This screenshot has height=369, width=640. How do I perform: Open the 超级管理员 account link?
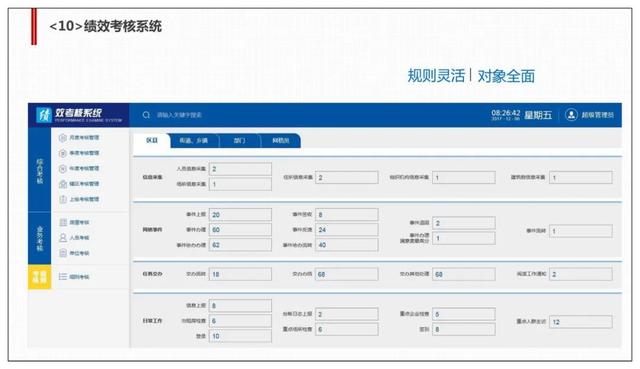tap(598, 115)
